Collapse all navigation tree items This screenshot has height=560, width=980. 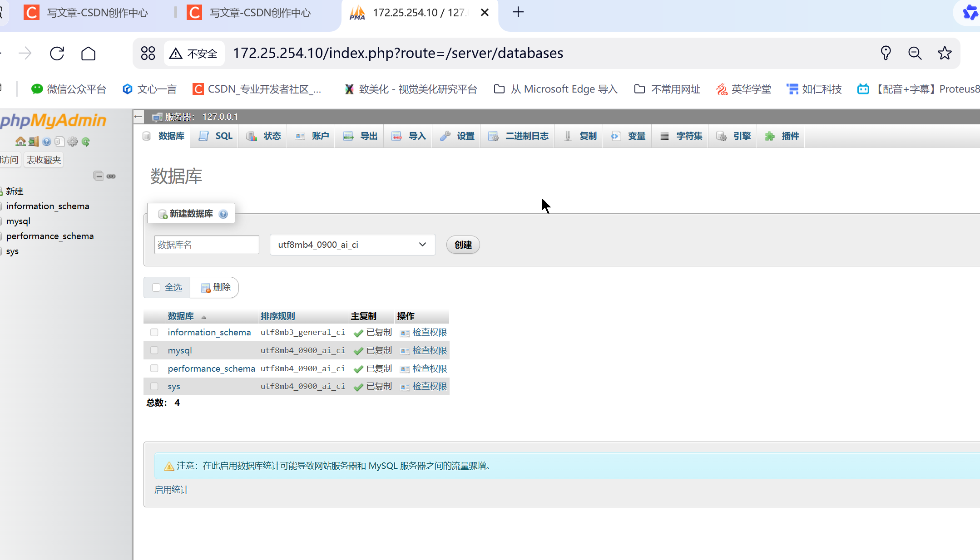click(x=98, y=176)
